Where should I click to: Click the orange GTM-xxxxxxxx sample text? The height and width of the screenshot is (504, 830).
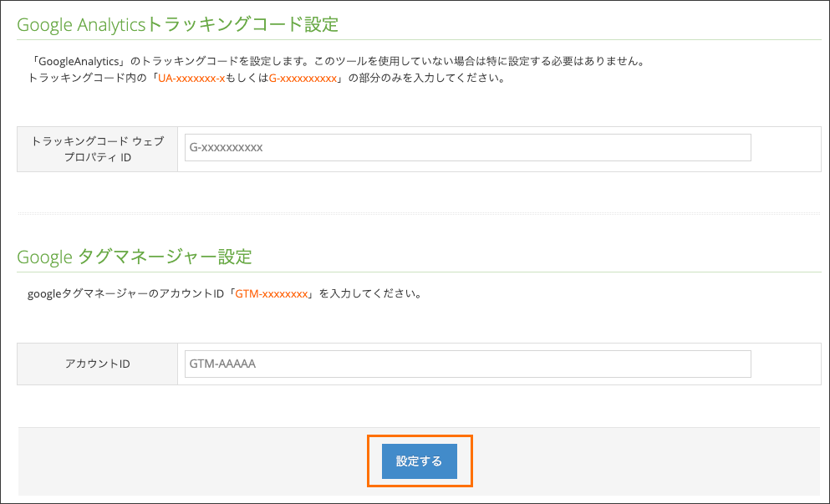click(x=272, y=294)
